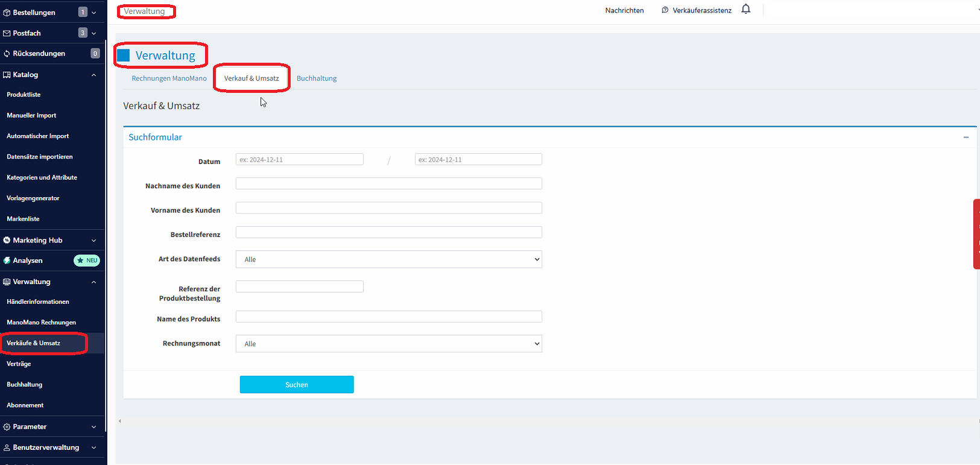Switch to the Rechnungen ManoMano tab
The height and width of the screenshot is (465, 980).
[x=169, y=78]
